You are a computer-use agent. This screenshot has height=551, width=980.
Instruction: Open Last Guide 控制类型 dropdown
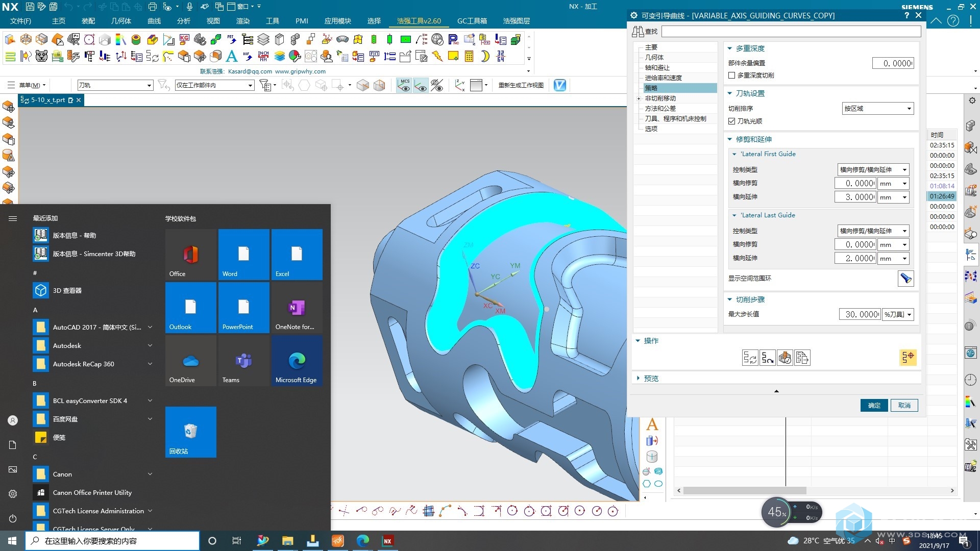pos(873,231)
